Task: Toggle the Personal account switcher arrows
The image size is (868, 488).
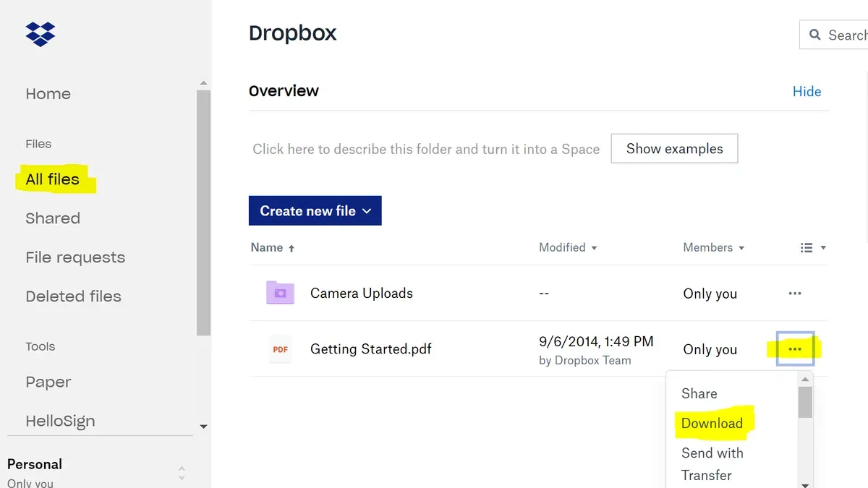Action: [182, 473]
